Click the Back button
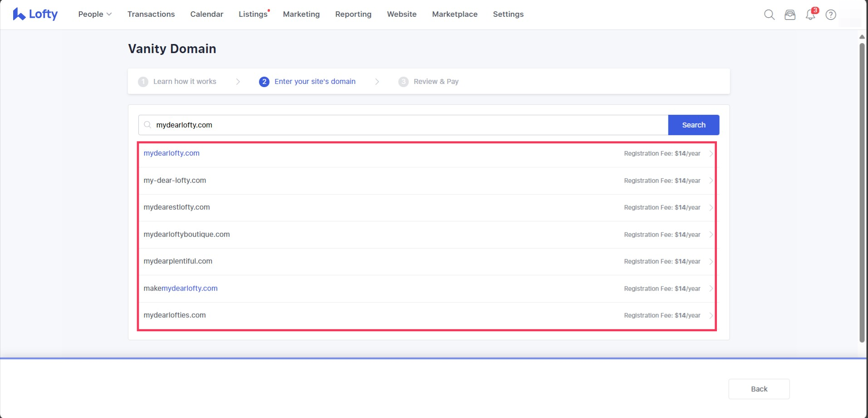The width and height of the screenshot is (868, 418). [759, 389]
